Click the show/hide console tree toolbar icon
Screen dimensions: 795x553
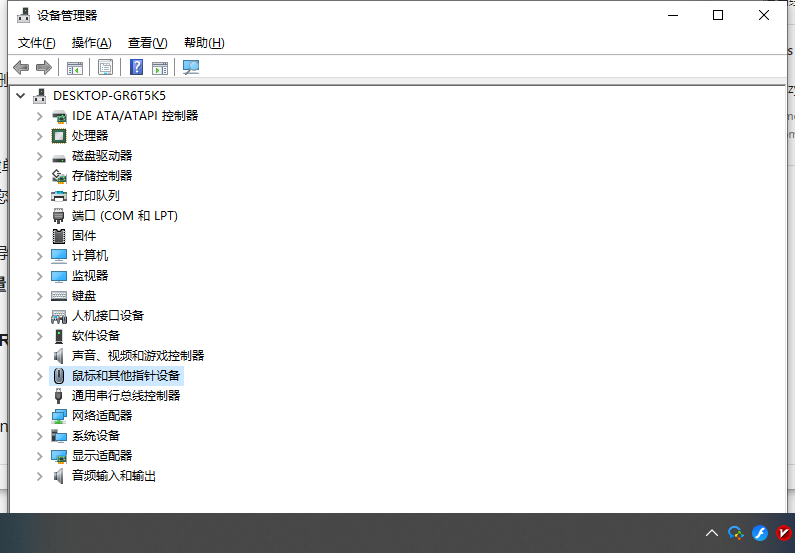[74, 67]
